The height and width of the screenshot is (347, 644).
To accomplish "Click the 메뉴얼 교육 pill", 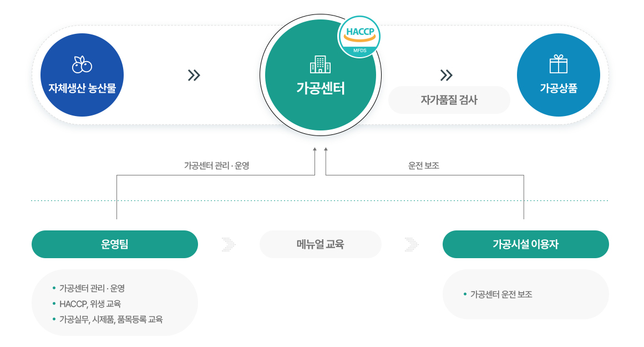I will tap(320, 244).
